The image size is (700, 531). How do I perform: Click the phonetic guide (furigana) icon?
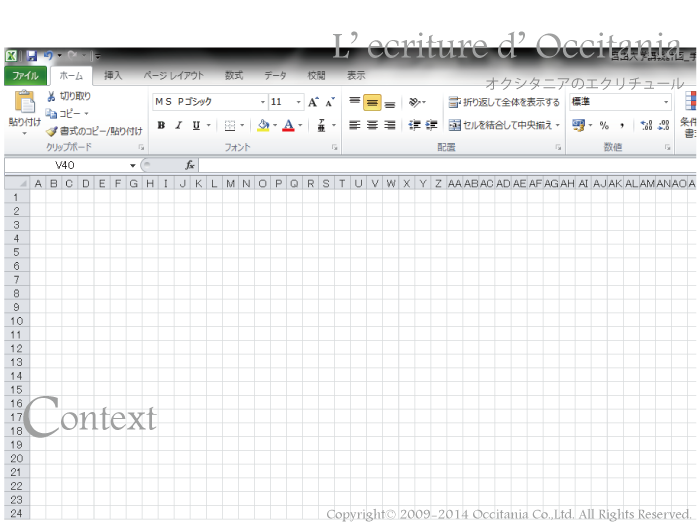coord(321,125)
